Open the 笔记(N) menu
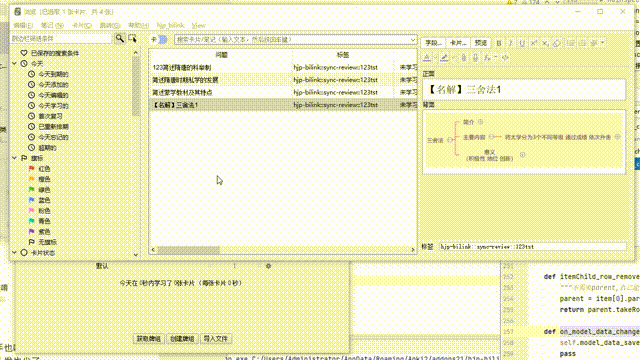The image size is (640, 360). [x=52, y=25]
